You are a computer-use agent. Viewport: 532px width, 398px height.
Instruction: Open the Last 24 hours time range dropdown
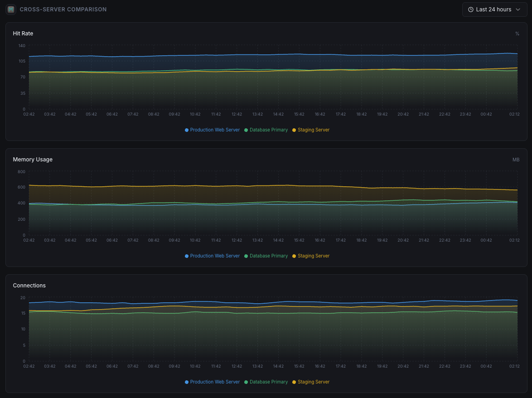point(494,10)
